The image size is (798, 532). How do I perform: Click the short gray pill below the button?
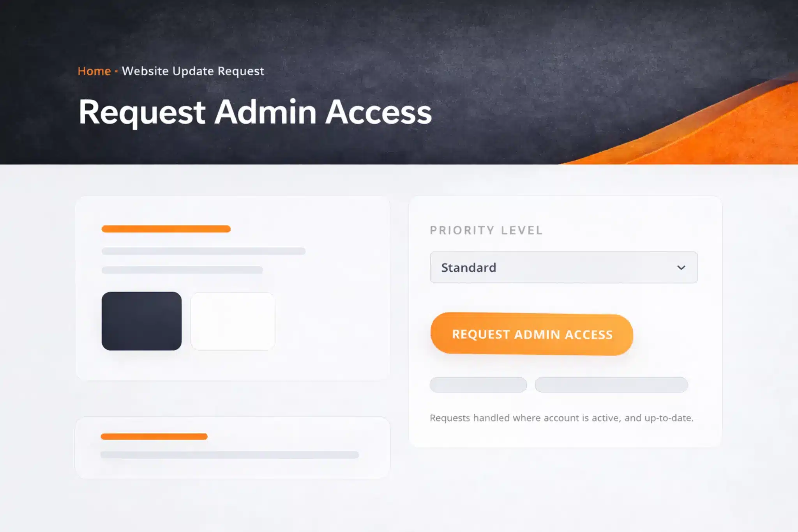[478, 385]
